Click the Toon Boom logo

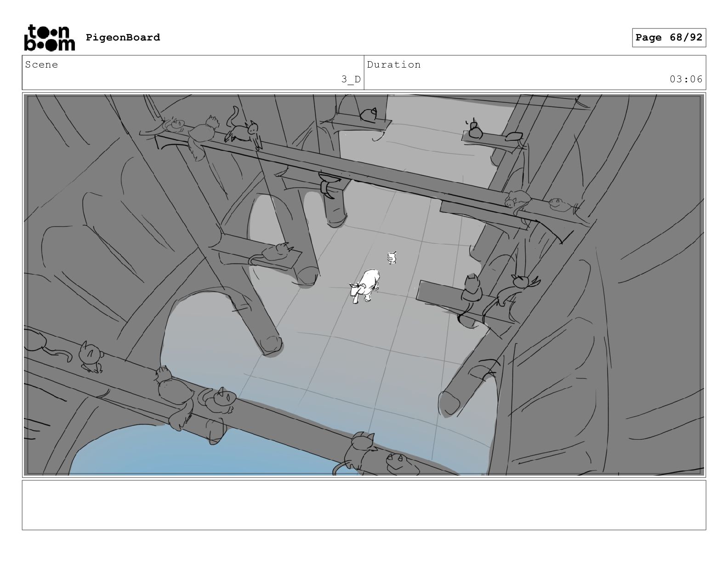[x=49, y=38]
